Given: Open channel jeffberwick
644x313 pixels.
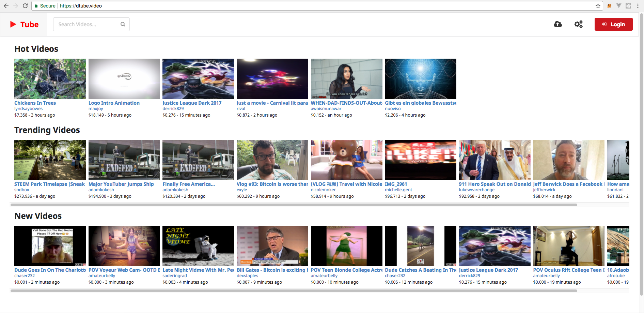Looking at the screenshot, I should [544, 190].
